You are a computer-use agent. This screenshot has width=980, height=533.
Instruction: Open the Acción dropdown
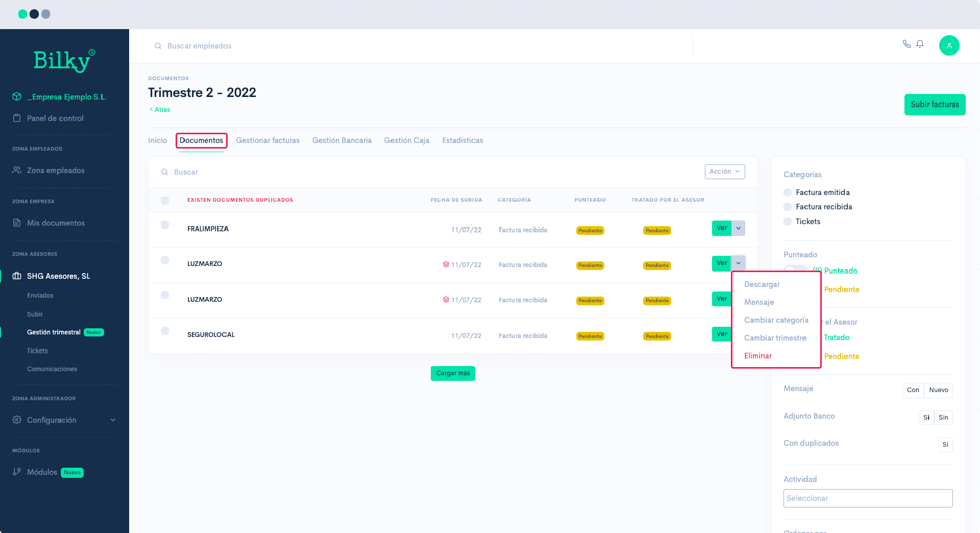click(x=725, y=172)
